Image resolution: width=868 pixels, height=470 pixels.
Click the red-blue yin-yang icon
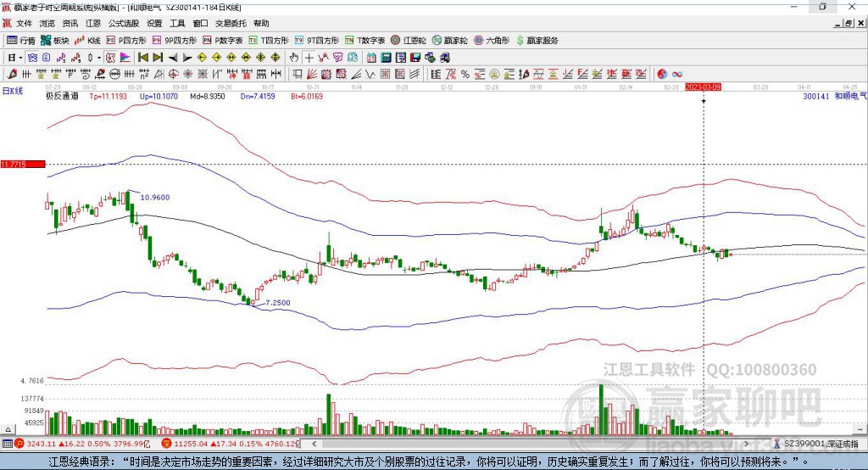(x=662, y=75)
